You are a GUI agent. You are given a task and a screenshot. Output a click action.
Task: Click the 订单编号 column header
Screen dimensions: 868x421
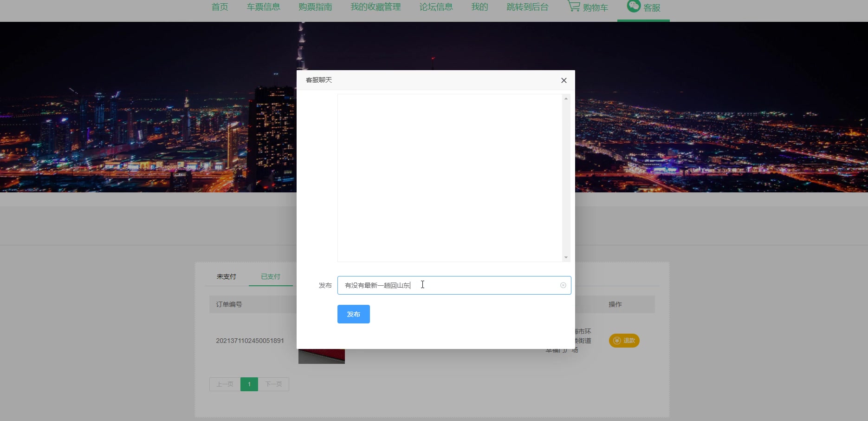(x=229, y=304)
